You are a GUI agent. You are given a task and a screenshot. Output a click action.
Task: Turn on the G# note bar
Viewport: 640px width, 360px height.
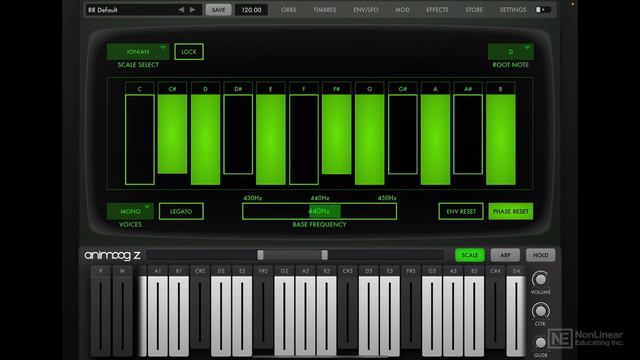[402, 134]
